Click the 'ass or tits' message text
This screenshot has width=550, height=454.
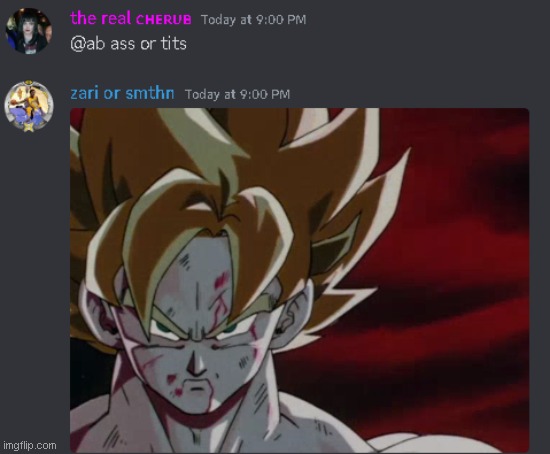click(x=148, y=44)
